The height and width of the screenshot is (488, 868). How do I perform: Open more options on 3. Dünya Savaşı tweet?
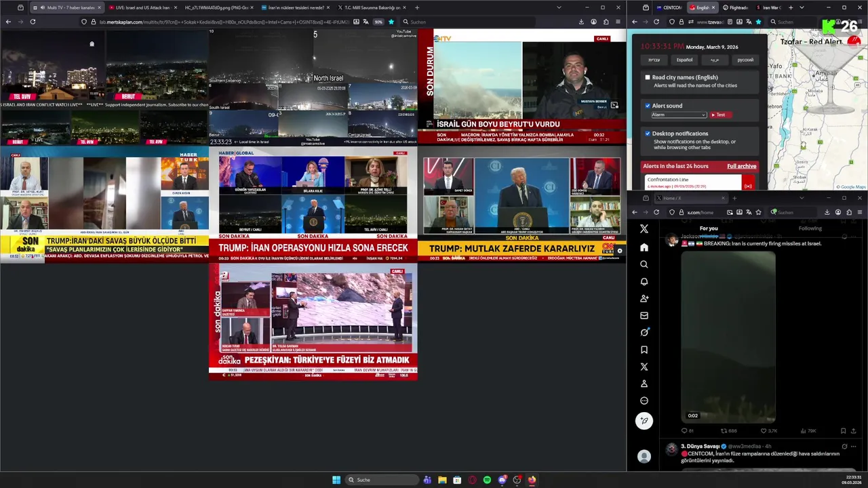pyautogui.click(x=854, y=447)
